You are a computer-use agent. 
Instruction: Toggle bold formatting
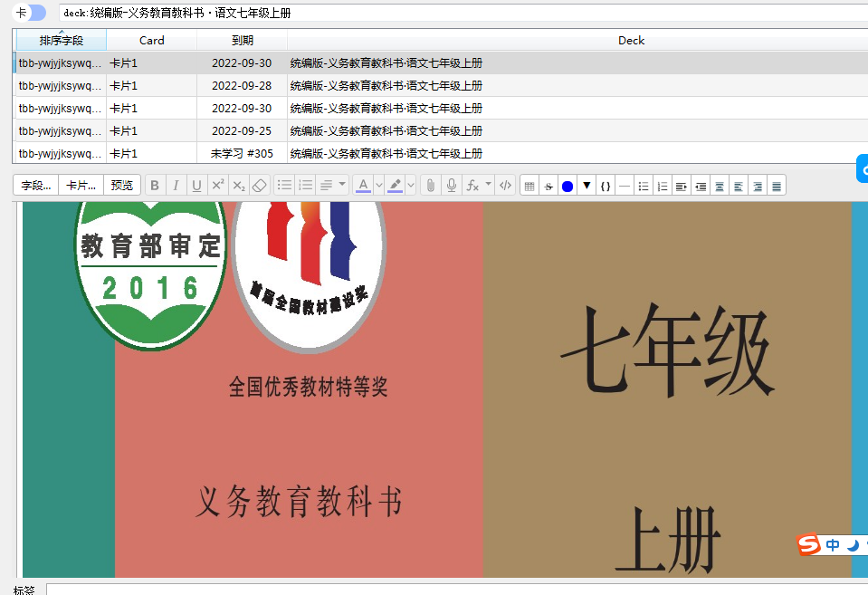[155, 186]
